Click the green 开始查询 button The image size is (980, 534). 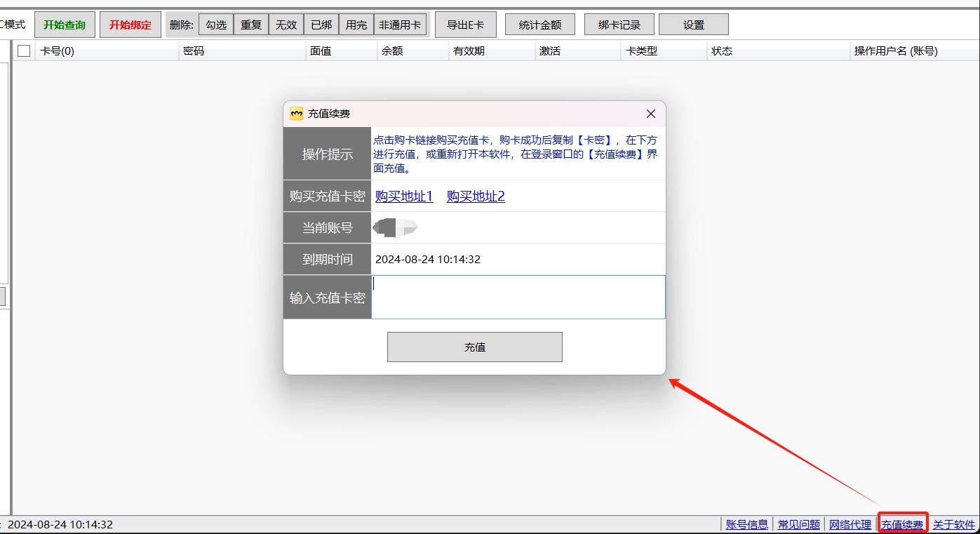[65, 23]
